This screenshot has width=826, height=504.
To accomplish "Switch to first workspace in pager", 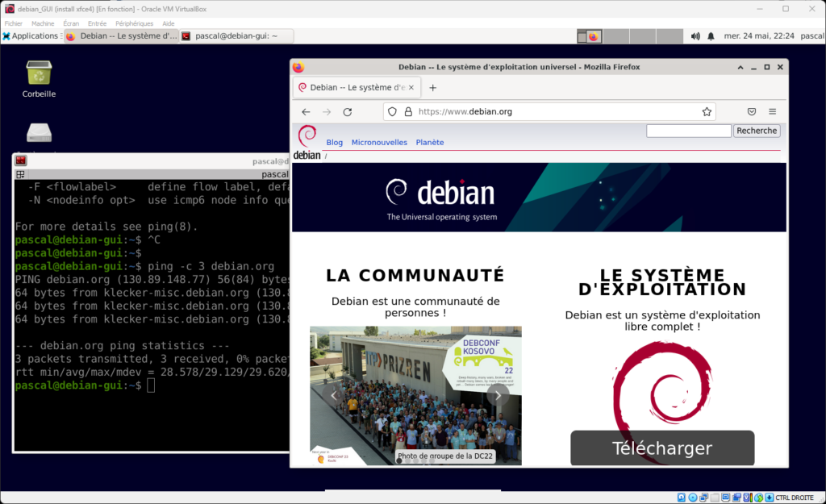I will 590,36.
